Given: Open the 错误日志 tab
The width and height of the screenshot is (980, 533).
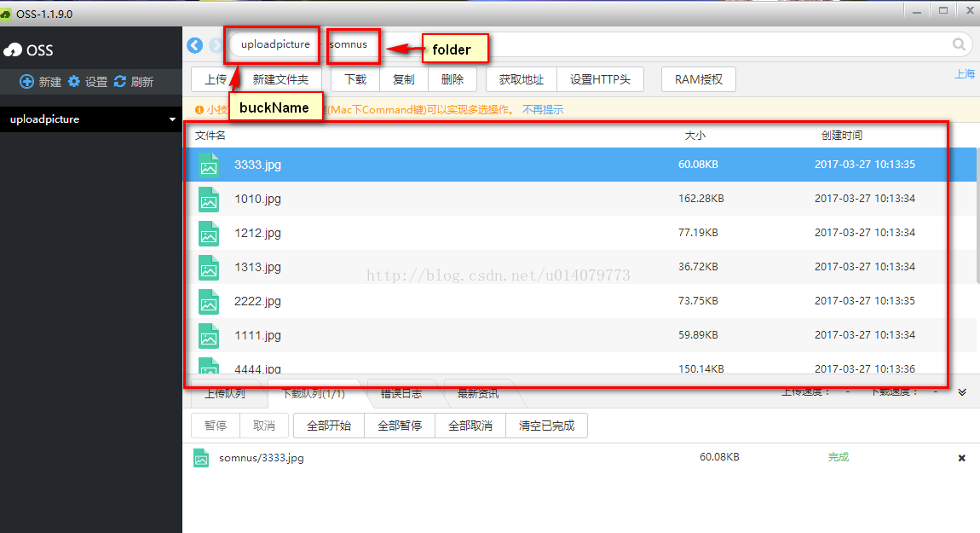Looking at the screenshot, I should pos(401,393).
